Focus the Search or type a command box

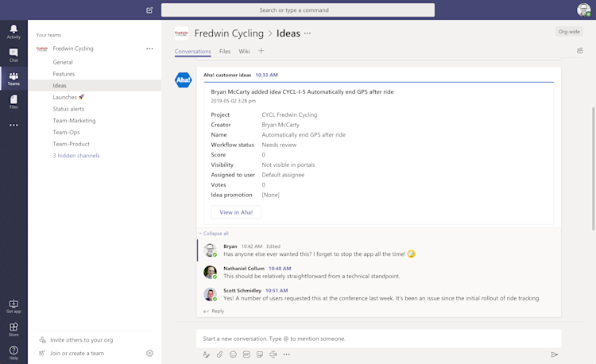coord(298,10)
